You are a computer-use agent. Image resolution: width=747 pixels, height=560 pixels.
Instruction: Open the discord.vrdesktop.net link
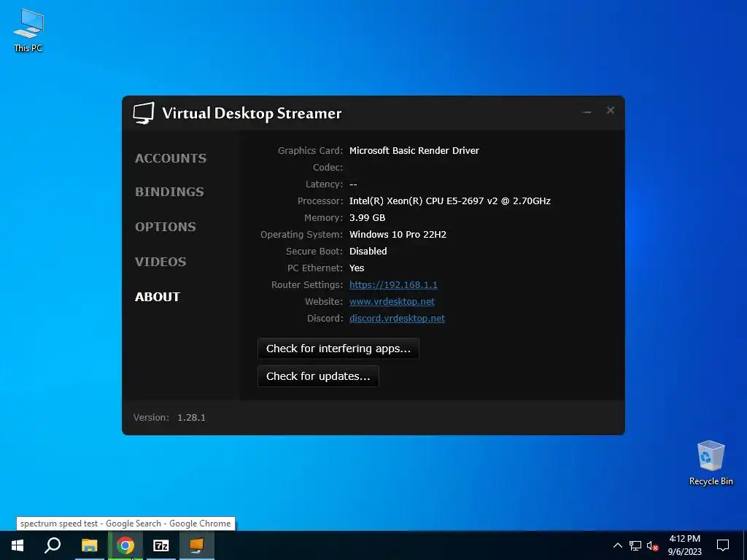(397, 318)
